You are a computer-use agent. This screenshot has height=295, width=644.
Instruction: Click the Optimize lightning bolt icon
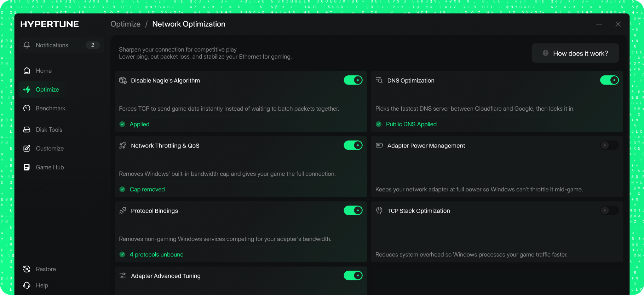click(x=27, y=89)
